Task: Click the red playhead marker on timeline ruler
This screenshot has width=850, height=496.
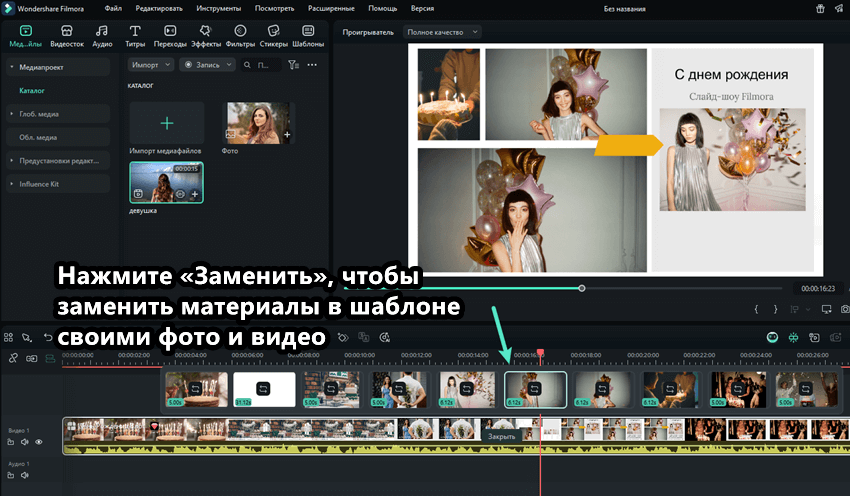Action: tap(540, 353)
